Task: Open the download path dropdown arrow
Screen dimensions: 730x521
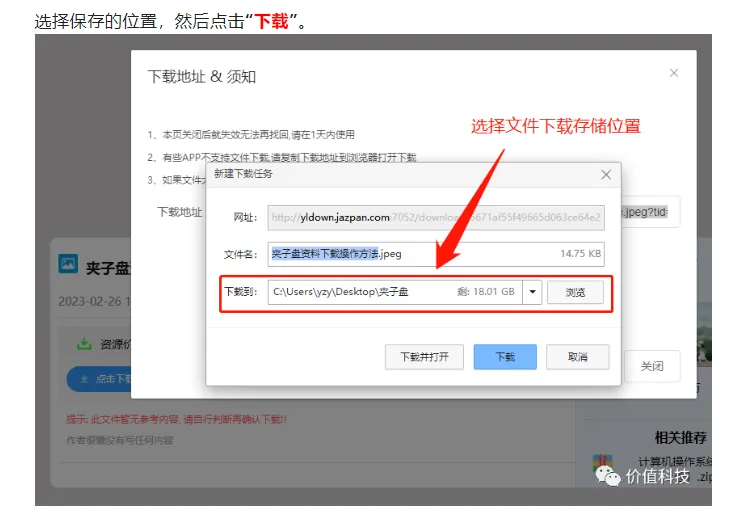Action: tap(532, 292)
